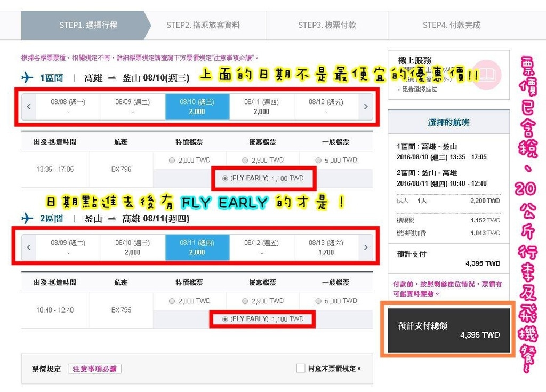Screen dimensions: 546x392
Task: Go to STEP2. 搭乘旅客資料
Action: [x=203, y=25]
